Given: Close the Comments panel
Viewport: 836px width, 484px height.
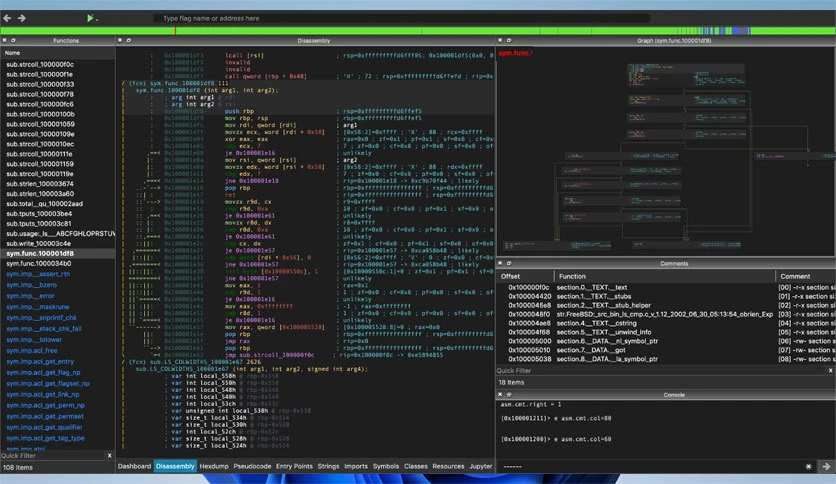Looking at the screenshot, I should coord(500,263).
